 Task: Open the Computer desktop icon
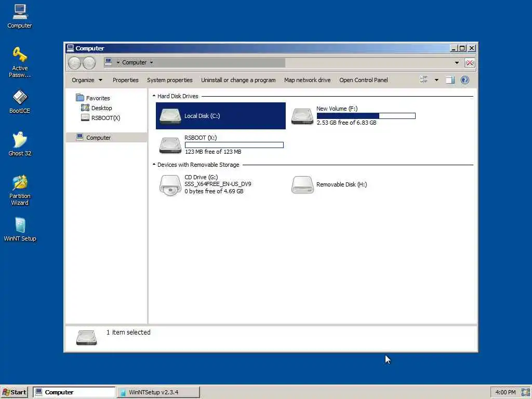(x=20, y=16)
